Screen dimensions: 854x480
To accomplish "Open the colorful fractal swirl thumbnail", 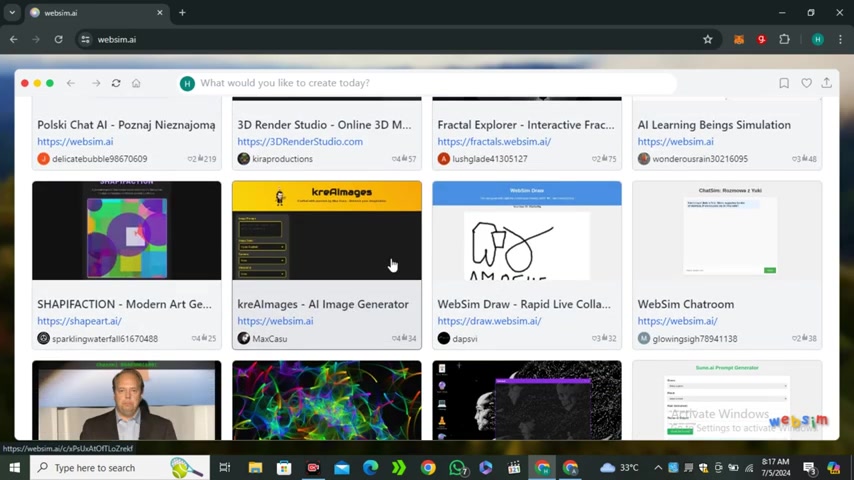I will point(327,400).
